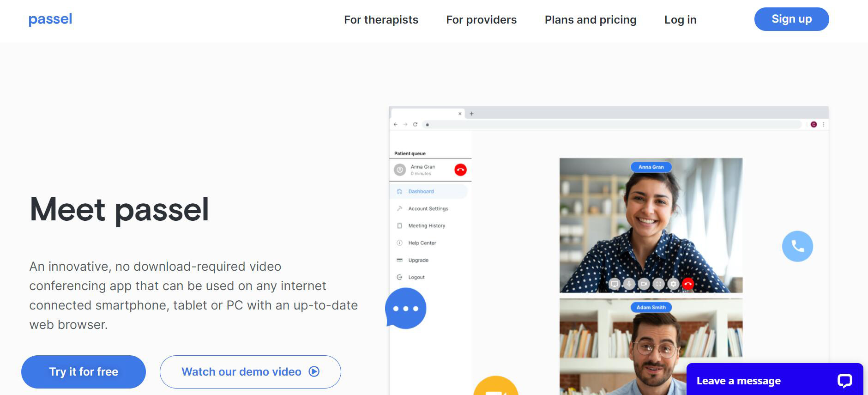The image size is (868, 395).
Task: Open the Log in page
Action: [680, 20]
